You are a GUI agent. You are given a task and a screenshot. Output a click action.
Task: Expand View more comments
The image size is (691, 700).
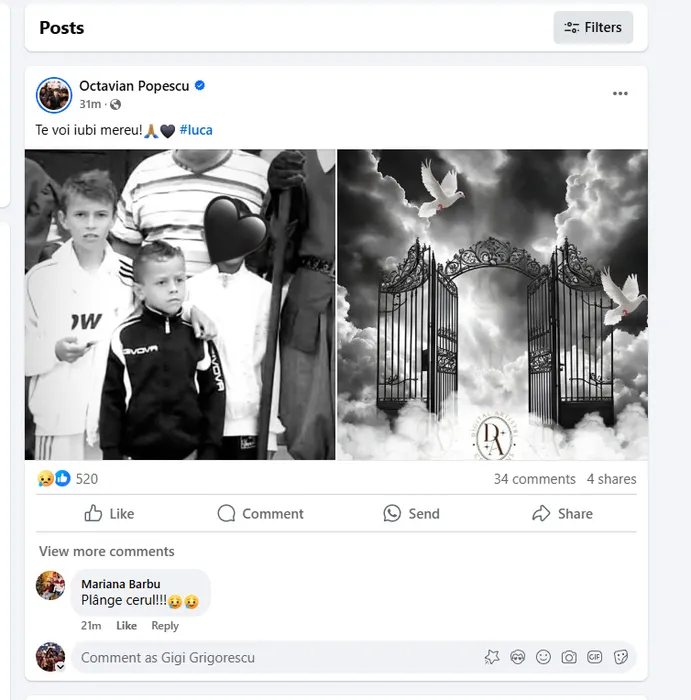[106, 551]
